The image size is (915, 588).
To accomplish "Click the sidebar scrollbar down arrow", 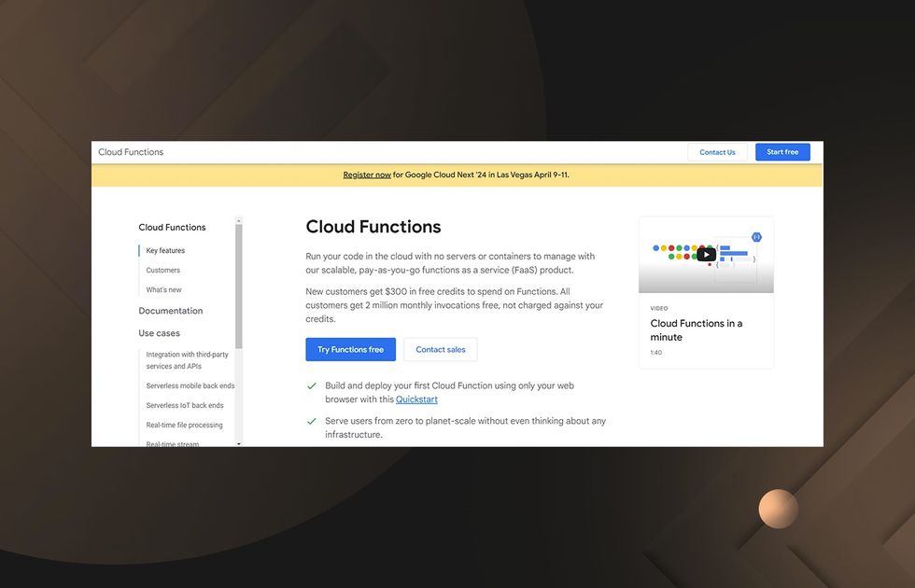I will (239, 444).
